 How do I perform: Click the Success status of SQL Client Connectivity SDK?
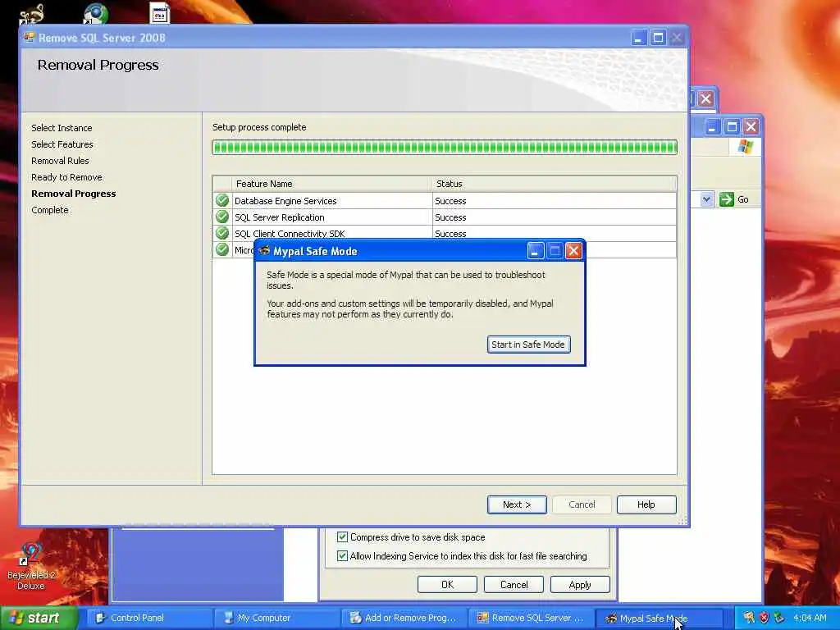tap(450, 234)
